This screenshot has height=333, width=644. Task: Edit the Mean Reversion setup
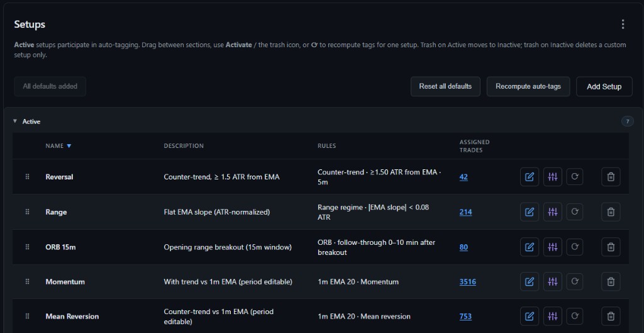tap(530, 316)
